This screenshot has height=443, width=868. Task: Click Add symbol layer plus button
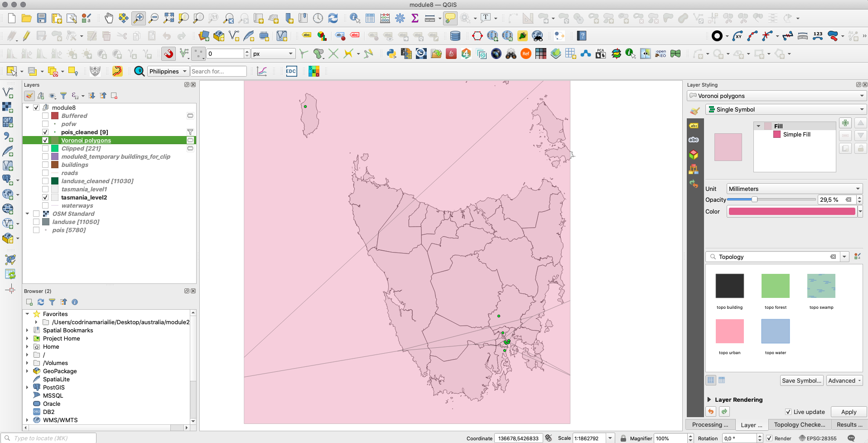[845, 123]
